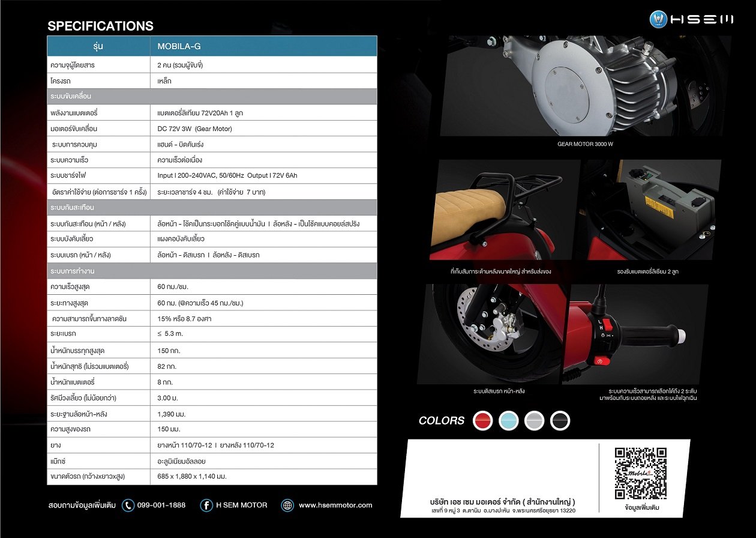This screenshot has width=756, height=538.
Task: Click the "ยาง" row label
Action: [x=56, y=446]
